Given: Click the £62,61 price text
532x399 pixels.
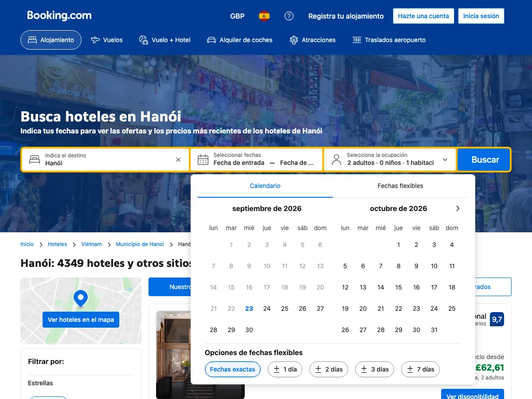Looking at the screenshot, I should [x=489, y=368].
